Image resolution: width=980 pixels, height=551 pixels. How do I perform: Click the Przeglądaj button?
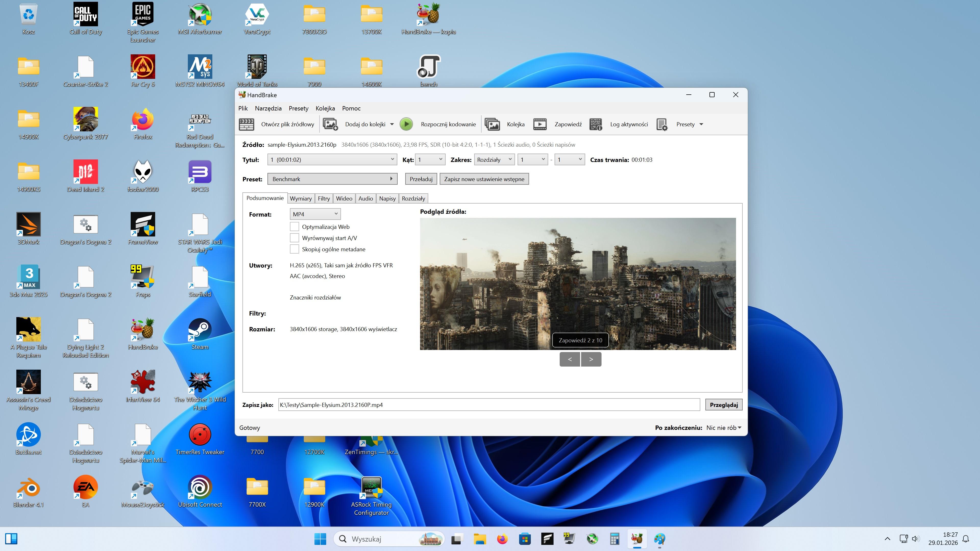723,405
